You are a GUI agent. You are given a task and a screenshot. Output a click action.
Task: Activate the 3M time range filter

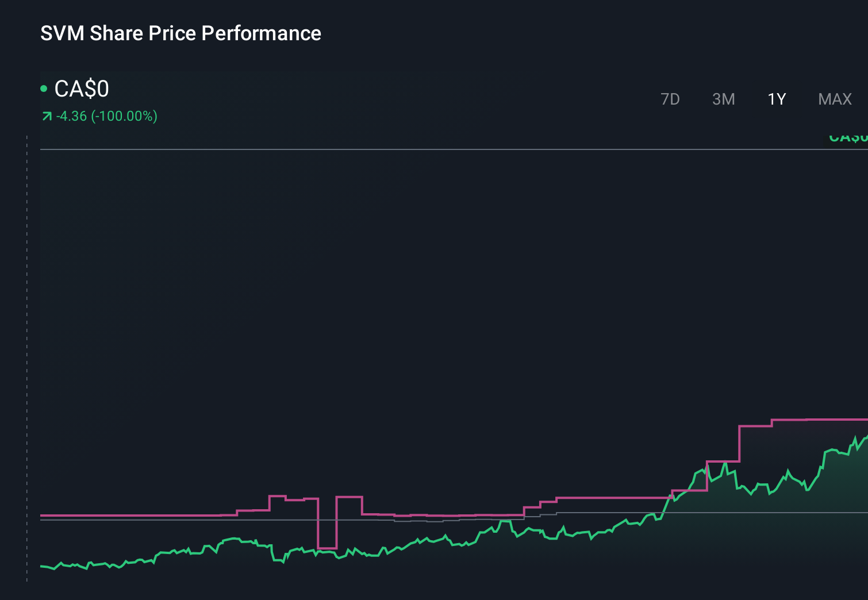click(x=724, y=99)
